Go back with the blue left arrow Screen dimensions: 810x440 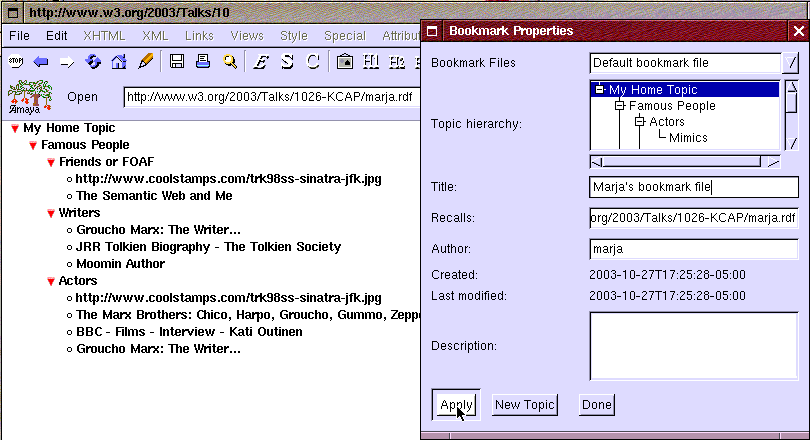tap(41, 62)
